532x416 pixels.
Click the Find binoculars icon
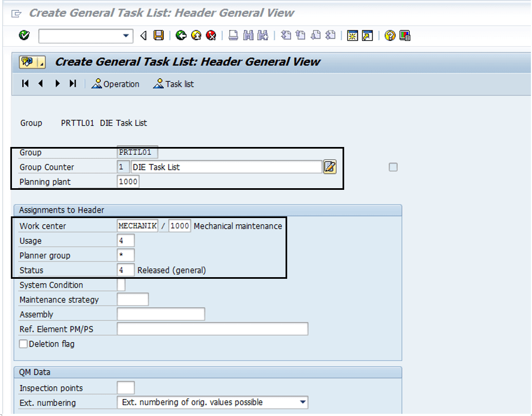pyautogui.click(x=249, y=35)
